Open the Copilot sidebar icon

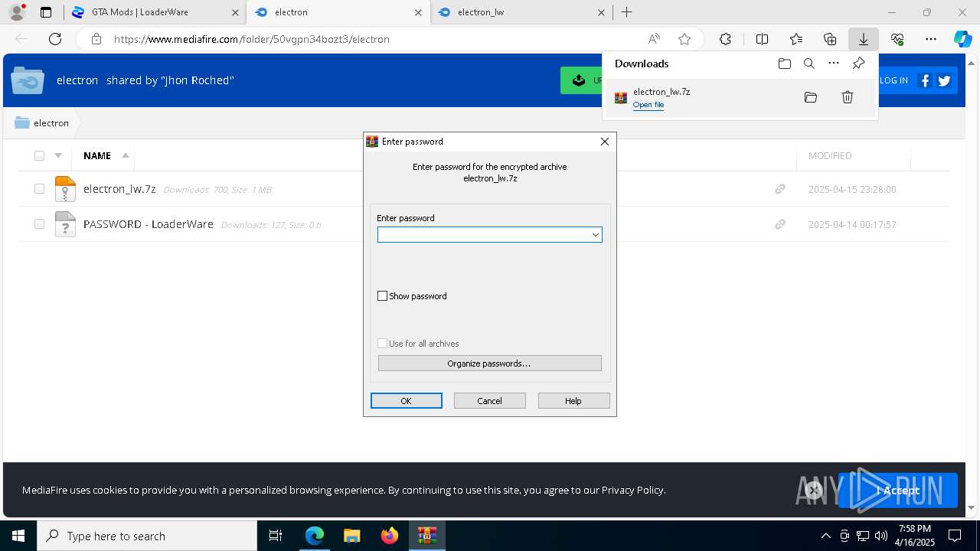[962, 39]
